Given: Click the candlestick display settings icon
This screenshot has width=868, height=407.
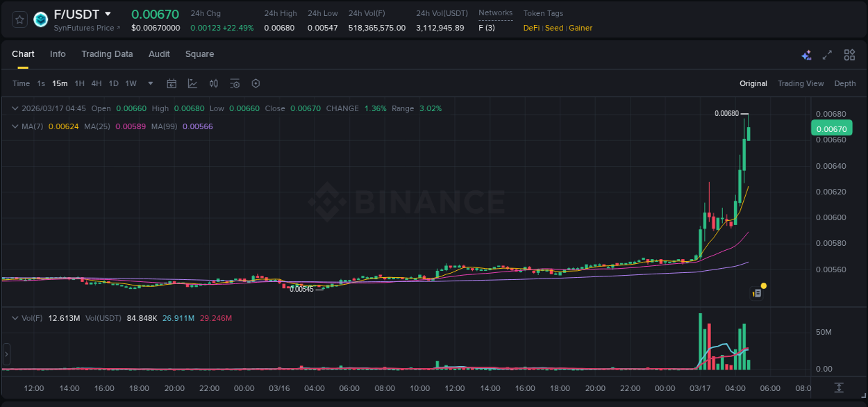Looking at the screenshot, I should point(214,83).
